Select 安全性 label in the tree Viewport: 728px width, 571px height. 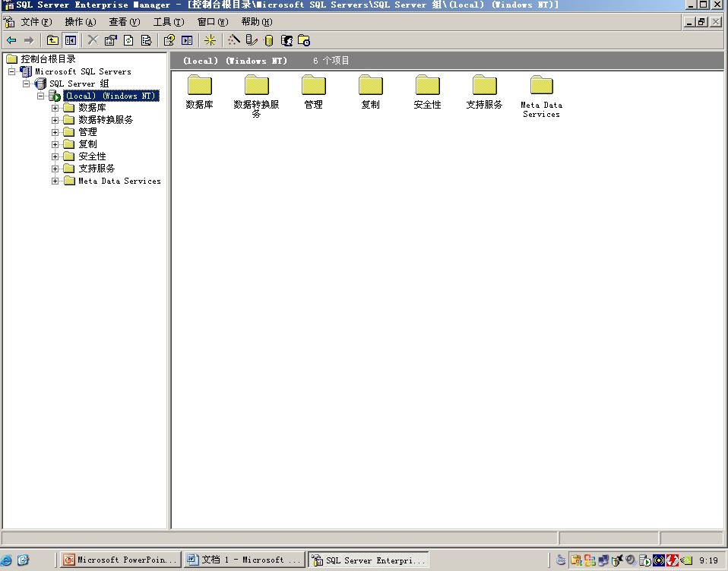click(92, 156)
